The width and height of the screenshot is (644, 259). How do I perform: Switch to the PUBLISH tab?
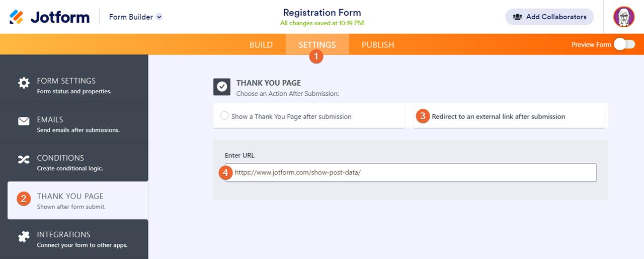(x=378, y=44)
